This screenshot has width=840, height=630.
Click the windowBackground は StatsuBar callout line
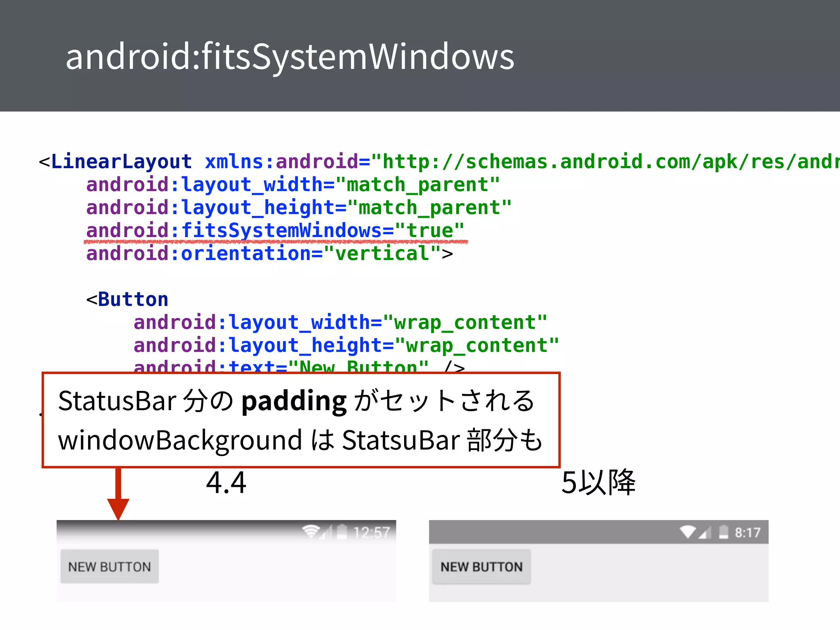click(x=300, y=440)
